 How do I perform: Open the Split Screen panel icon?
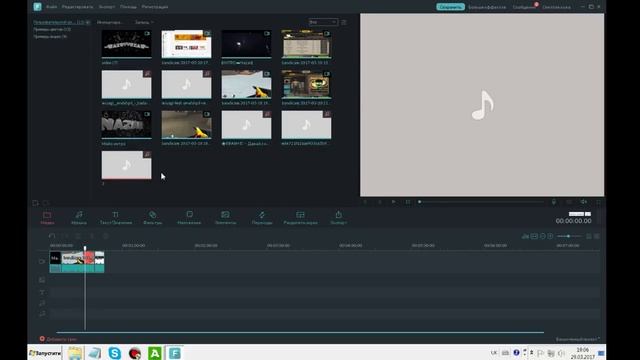tap(300, 215)
